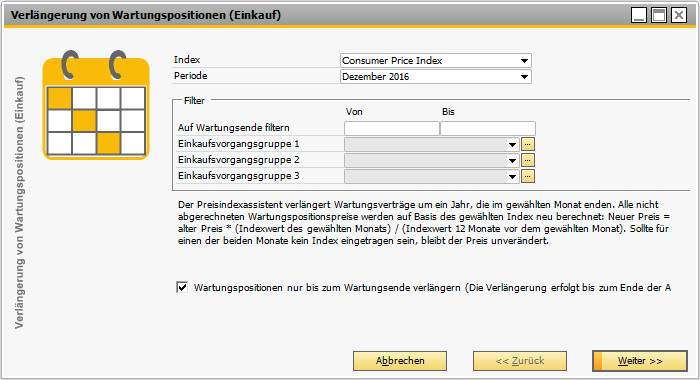Image resolution: width=700 pixels, height=380 pixels.
Task: Open the Periode dropdown showing Dezember 2016
Action: coord(435,76)
